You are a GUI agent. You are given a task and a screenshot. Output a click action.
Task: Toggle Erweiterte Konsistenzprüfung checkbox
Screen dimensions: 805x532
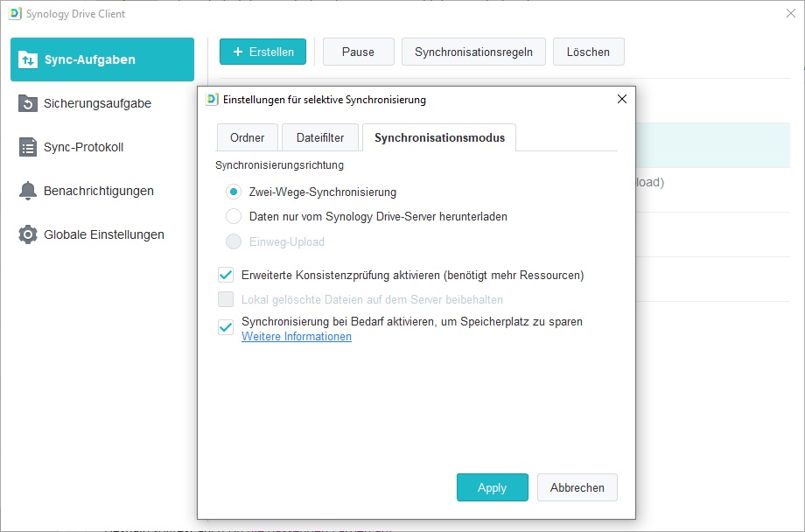(x=226, y=276)
